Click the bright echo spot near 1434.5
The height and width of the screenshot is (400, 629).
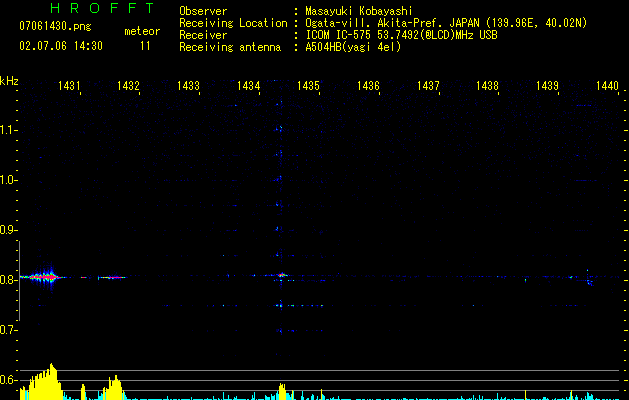point(282,275)
